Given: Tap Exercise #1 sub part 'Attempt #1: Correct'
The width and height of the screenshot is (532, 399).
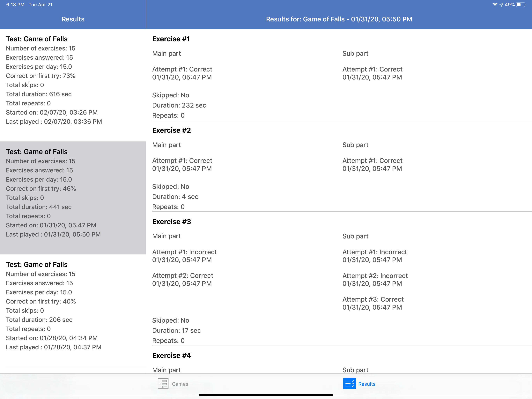Looking at the screenshot, I should pyautogui.click(x=372, y=69).
